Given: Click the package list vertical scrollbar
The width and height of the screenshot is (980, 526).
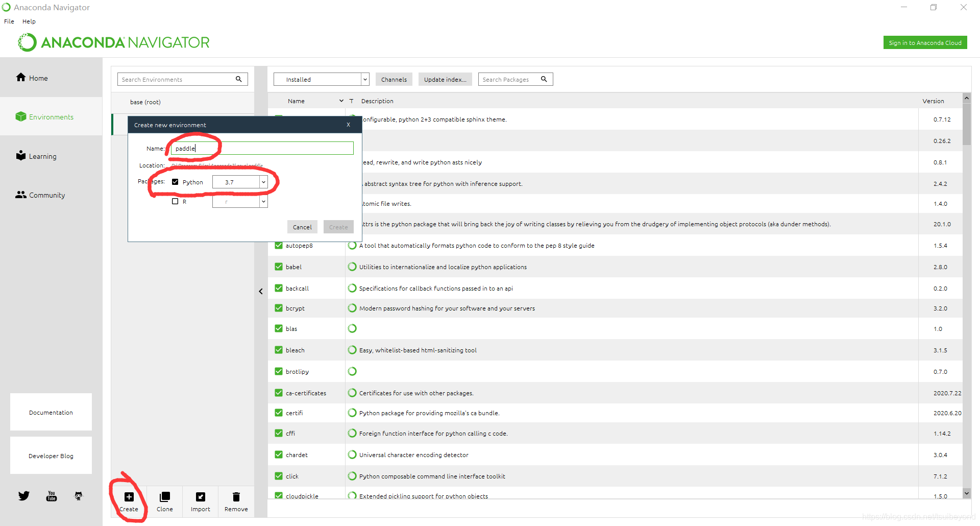Looking at the screenshot, I should pos(967,124).
